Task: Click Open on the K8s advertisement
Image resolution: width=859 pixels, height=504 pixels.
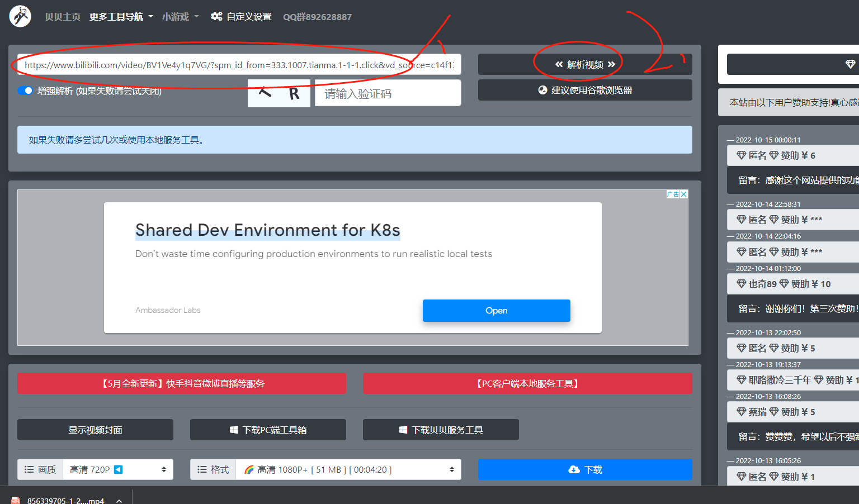Action: point(496,311)
